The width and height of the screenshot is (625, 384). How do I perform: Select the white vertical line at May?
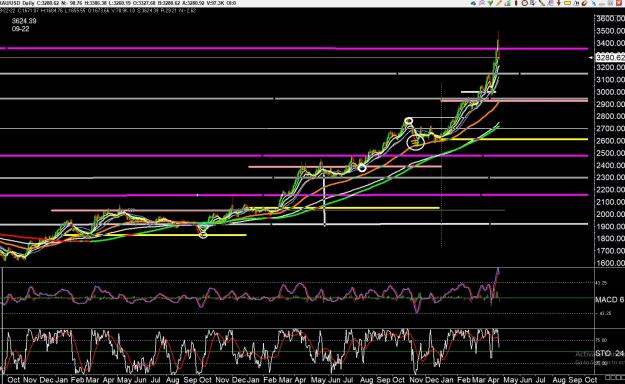tap(324, 199)
